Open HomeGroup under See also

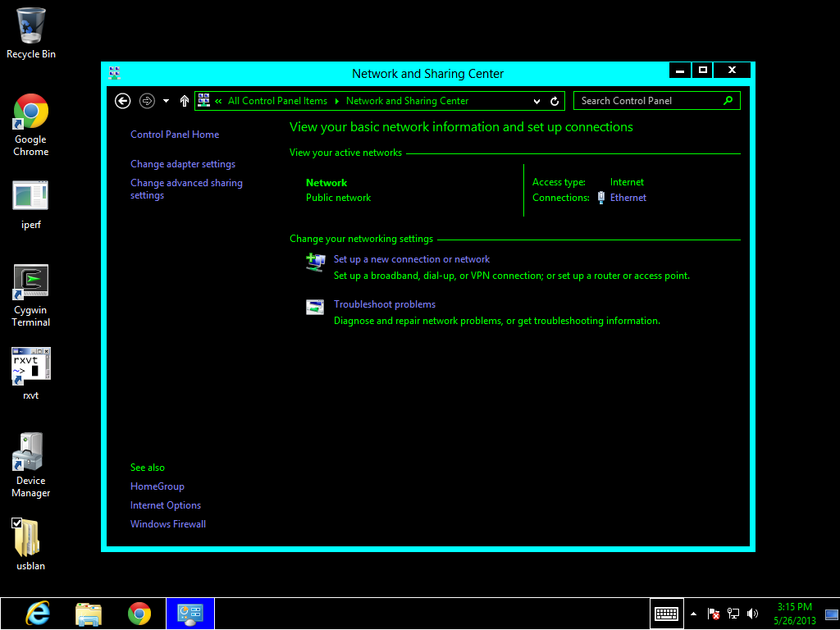tap(157, 486)
